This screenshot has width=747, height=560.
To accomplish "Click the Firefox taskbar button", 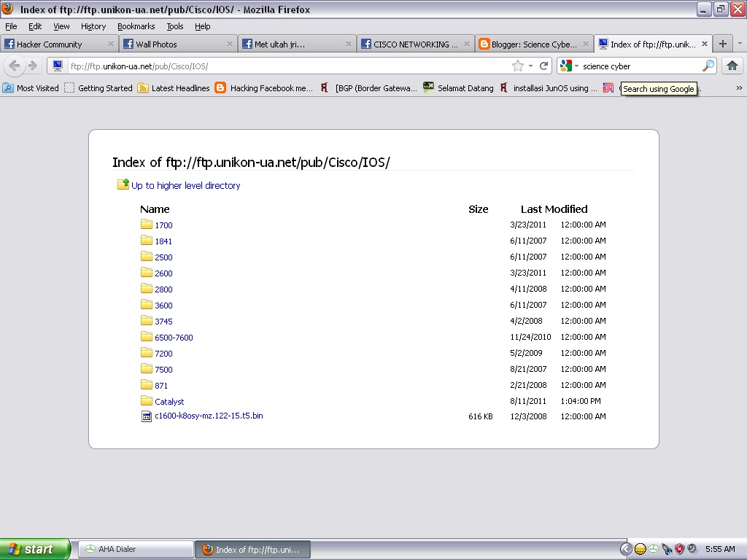I will (253, 549).
